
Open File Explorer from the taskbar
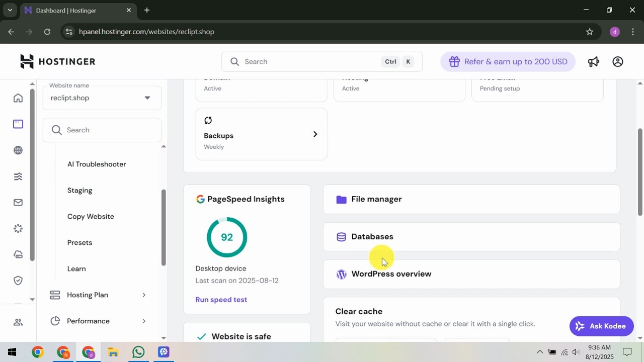click(x=113, y=352)
